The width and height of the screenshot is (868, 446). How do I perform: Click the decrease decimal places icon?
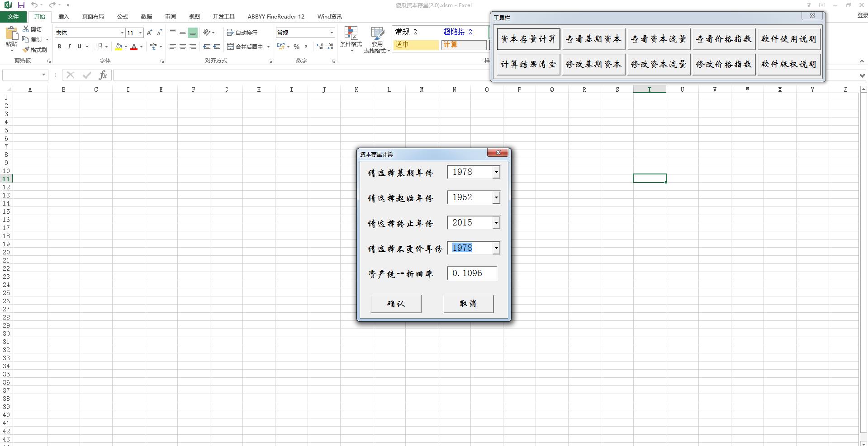coord(330,47)
